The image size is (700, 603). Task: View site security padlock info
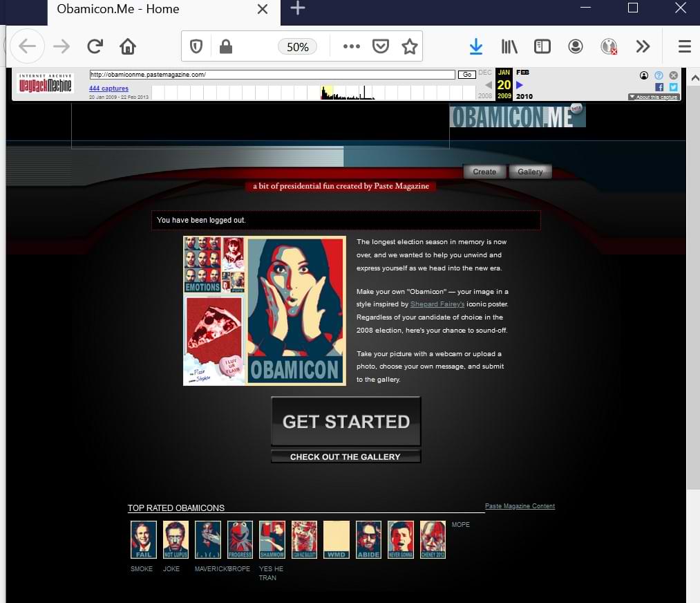pos(226,46)
